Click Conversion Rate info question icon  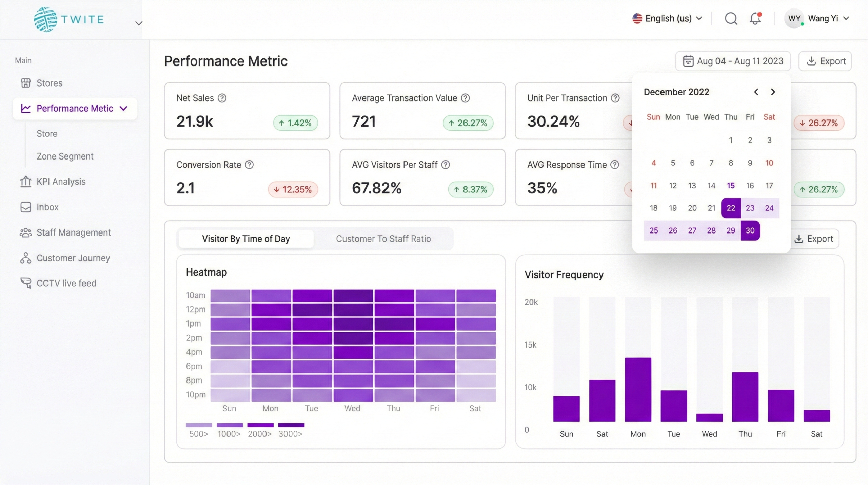click(249, 165)
